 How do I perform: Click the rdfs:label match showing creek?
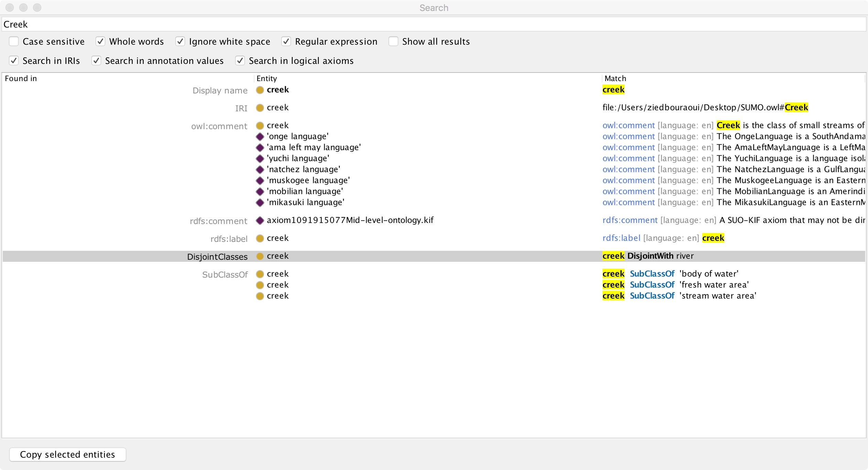point(663,238)
